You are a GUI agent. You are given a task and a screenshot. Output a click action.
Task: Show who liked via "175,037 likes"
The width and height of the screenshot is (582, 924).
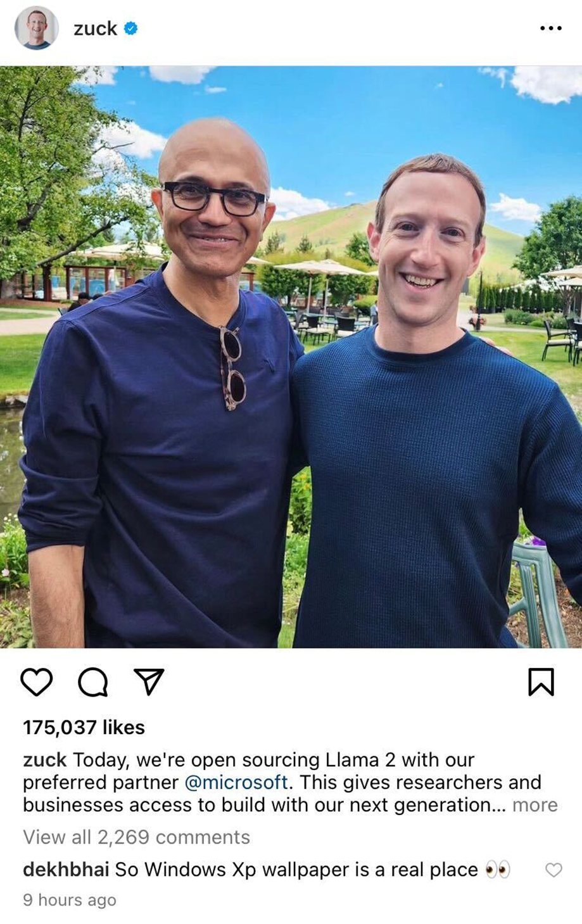click(x=84, y=727)
